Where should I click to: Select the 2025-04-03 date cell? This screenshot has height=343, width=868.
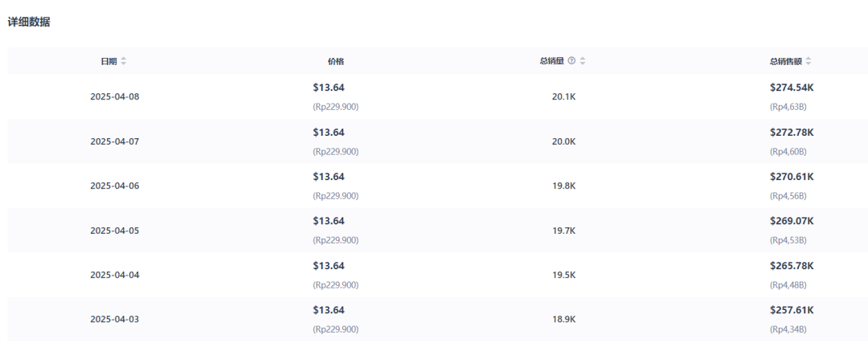[115, 319]
